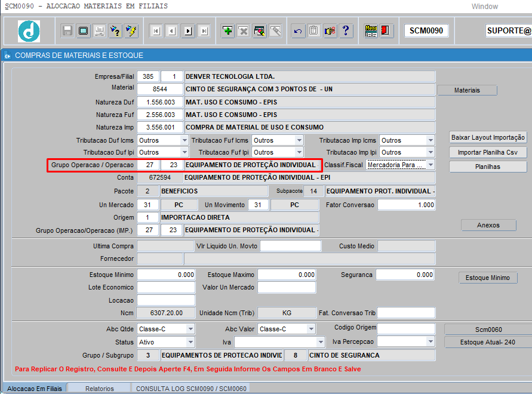The width and height of the screenshot is (532, 394).
Task: Go to previous record icon
Action: pyautogui.click(x=172, y=31)
